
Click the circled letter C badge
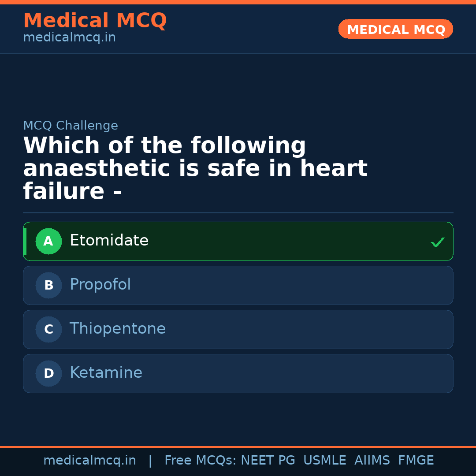[48, 329]
